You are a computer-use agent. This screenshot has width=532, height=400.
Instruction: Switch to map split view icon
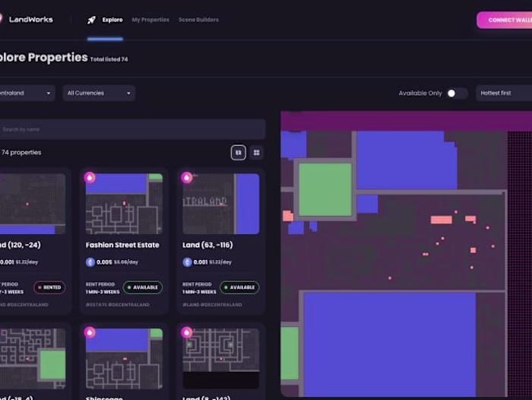pos(238,152)
